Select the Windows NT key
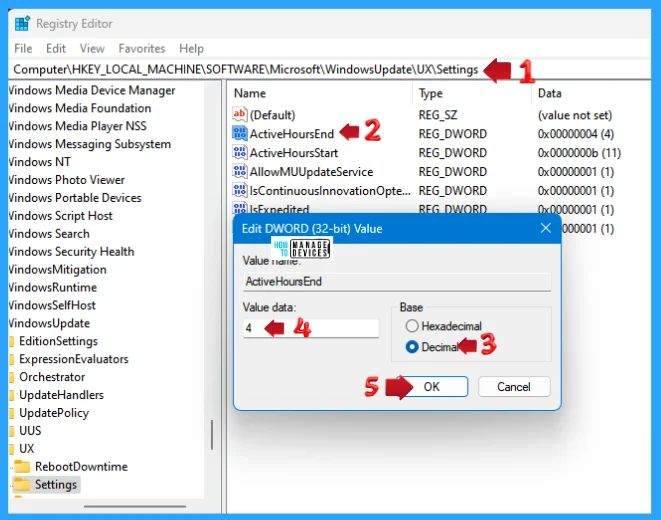The height and width of the screenshot is (520, 661). [40, 162]
